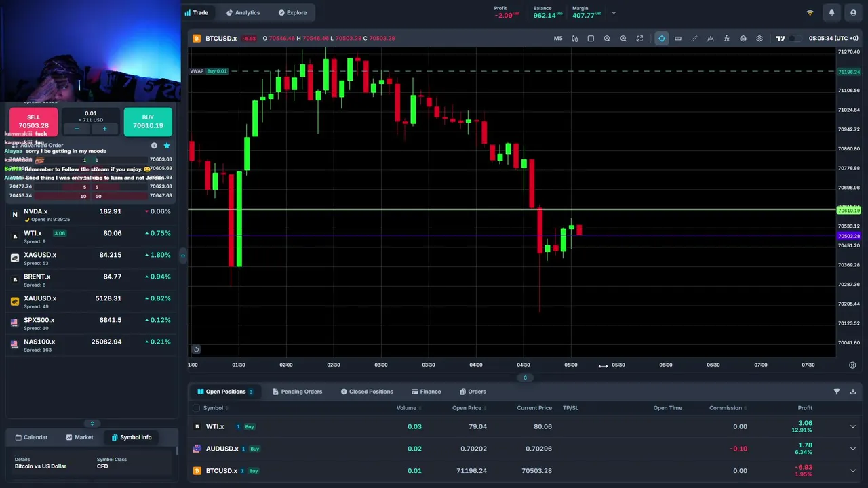This screenshot has height=488, width=868.
Task: Click the Wi-Fi connection status icon
Action: (810, 12)
